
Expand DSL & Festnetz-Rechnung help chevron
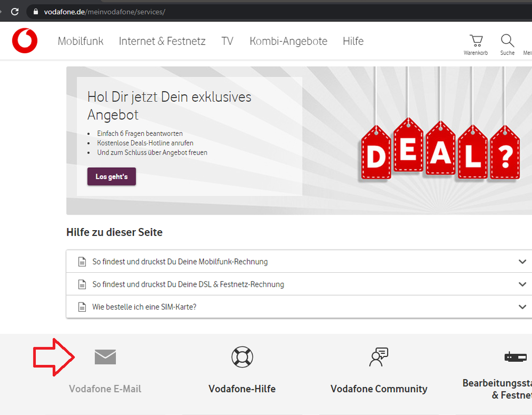pyautogui.click(x=522, y=284)
